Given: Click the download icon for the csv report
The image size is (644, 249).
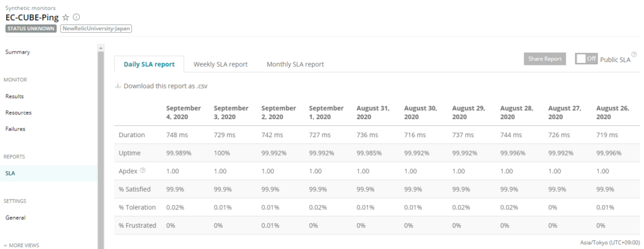Looking at the screenshot, I should pyautogui.click(x=118, y=86).
